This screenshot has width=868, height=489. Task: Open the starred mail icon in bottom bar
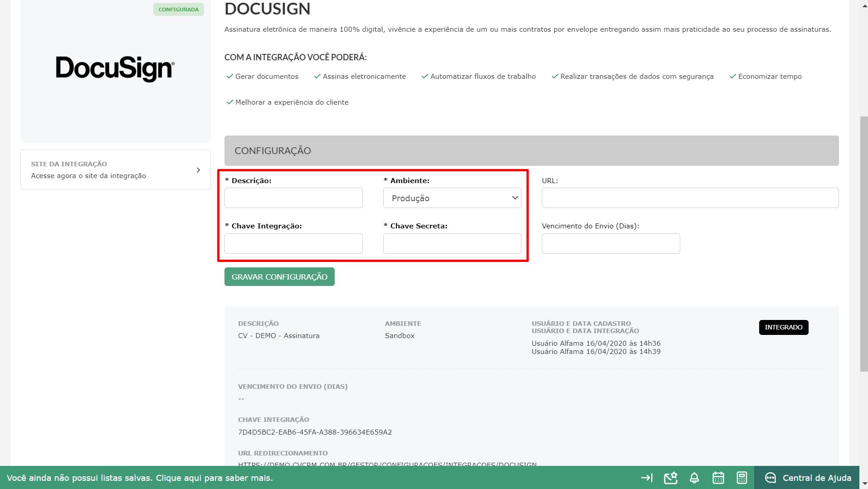coord(671,478)
